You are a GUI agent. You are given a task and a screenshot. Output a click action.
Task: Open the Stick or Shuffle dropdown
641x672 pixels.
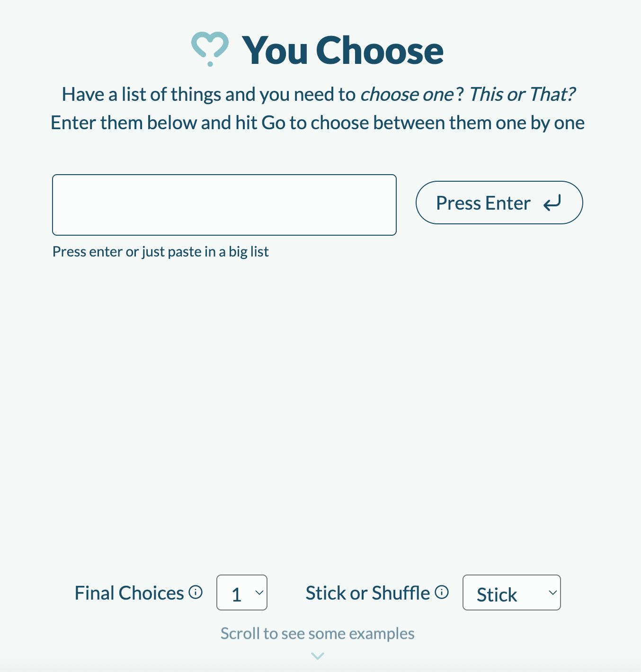(x=511, y=592)
